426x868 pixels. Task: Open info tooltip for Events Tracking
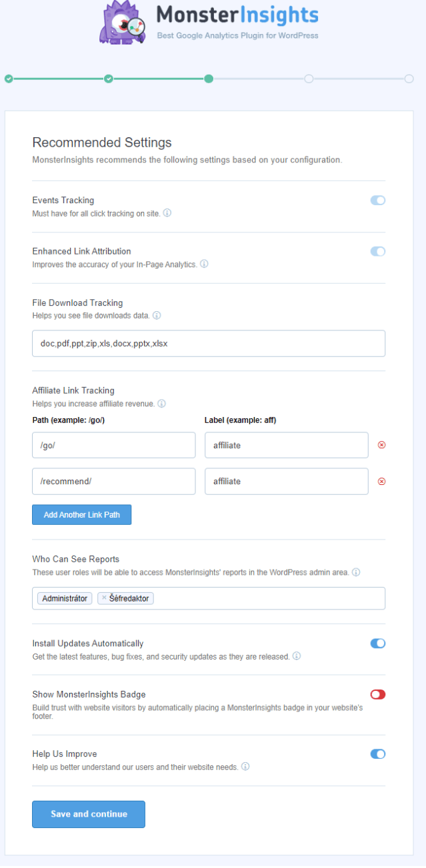pyautogui.click(x=167, y=213)
